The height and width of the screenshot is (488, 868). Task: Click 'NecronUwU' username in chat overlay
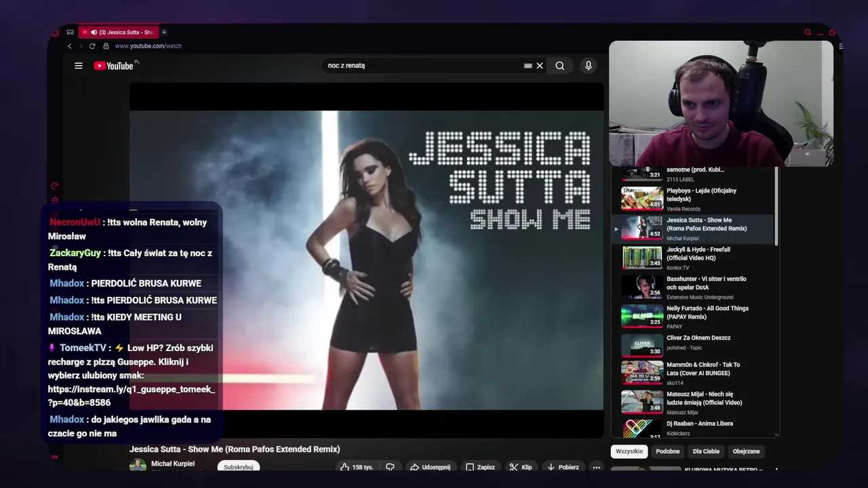coord(75,222)
